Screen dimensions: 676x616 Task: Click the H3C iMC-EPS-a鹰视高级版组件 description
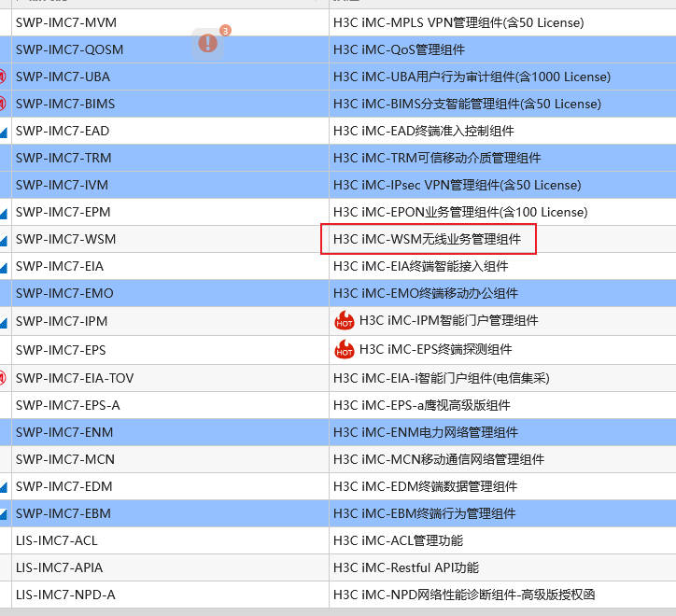(x=422, y=405)
